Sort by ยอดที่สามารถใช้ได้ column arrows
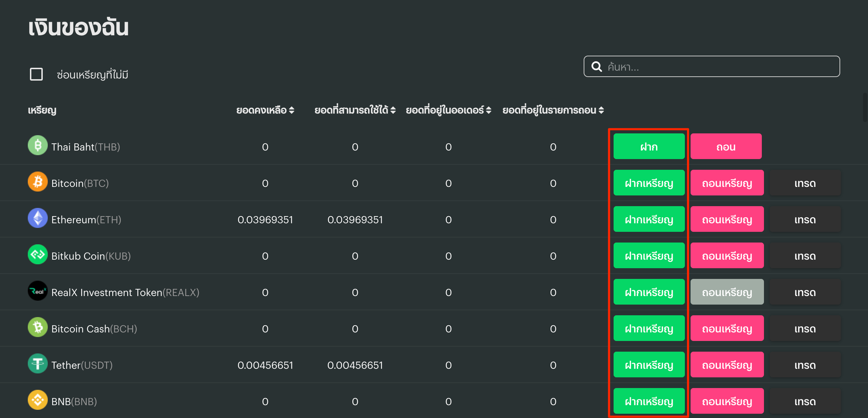This screenshot has height=418, width=868. click(393, 110)
